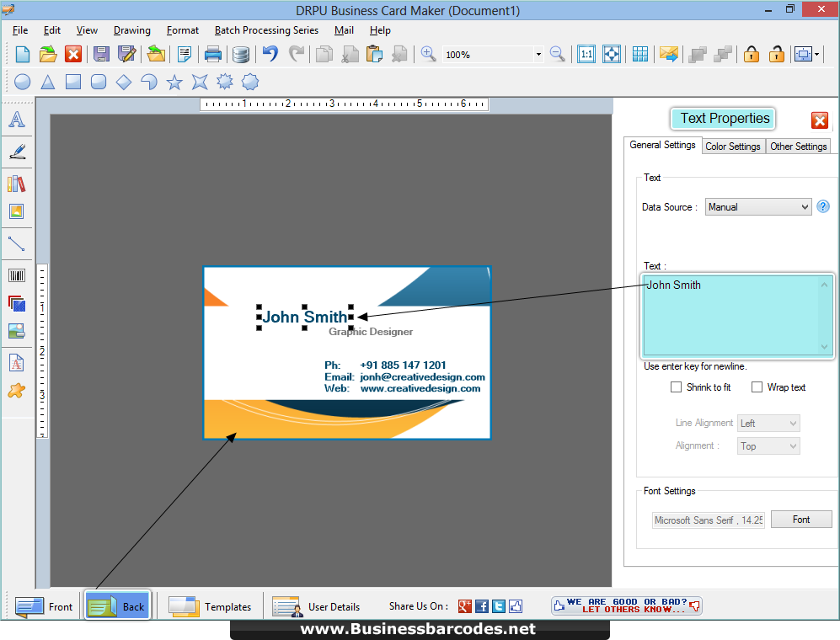
Task: Open the Line Alignment dropdown
Action: (x=768, y=423)
